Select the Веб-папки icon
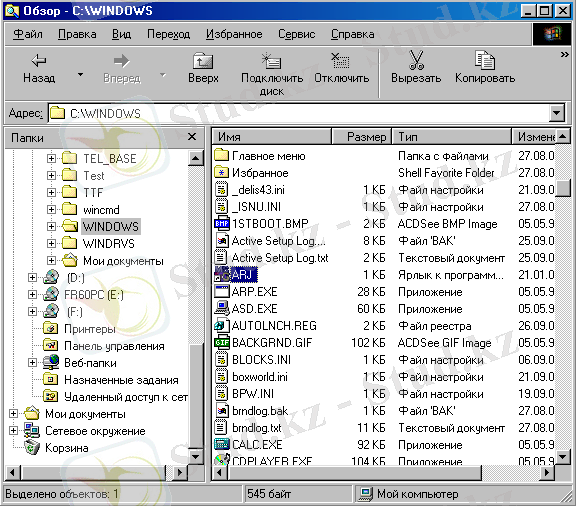This screenshot has height=506, width=576. (x=51, y=362)
